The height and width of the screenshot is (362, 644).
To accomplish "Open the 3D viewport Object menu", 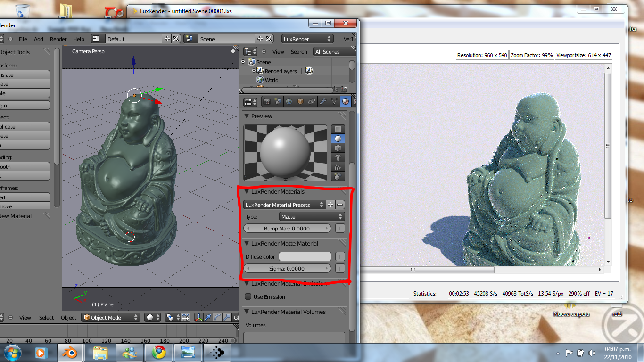I will coord(68,318).
